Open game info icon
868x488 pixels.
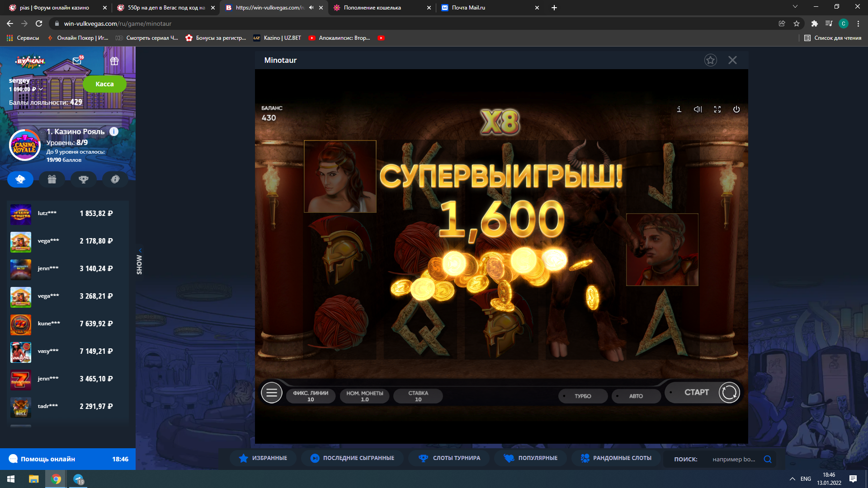tap(679, 109)
